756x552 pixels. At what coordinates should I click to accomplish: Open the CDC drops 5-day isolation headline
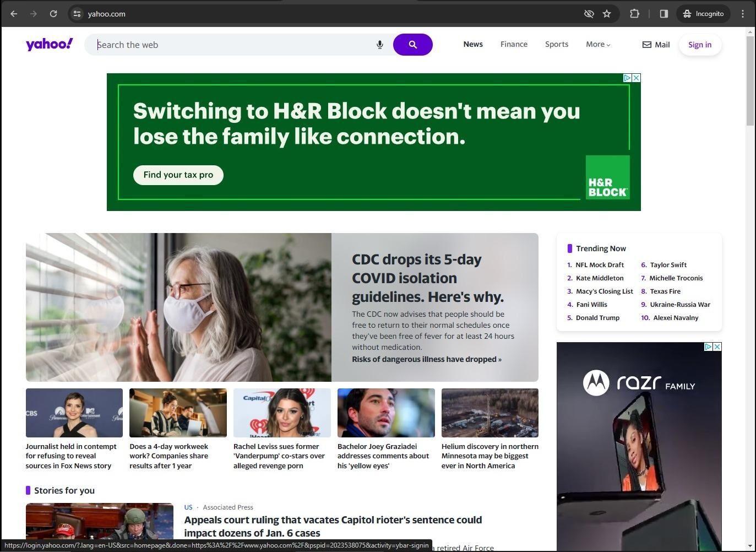coord(428,278)
